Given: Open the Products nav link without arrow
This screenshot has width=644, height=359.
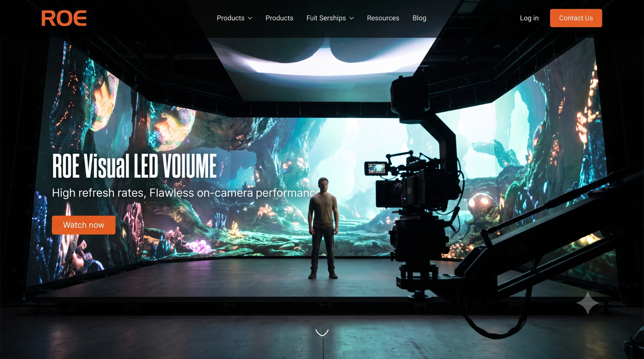Looking at the screenshot, I should pos(279,18).
